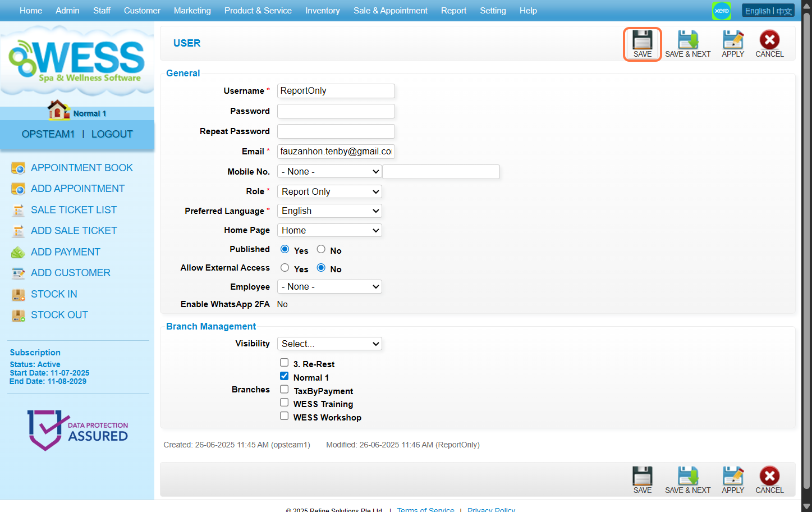Open the Xero integration icon

721,11
